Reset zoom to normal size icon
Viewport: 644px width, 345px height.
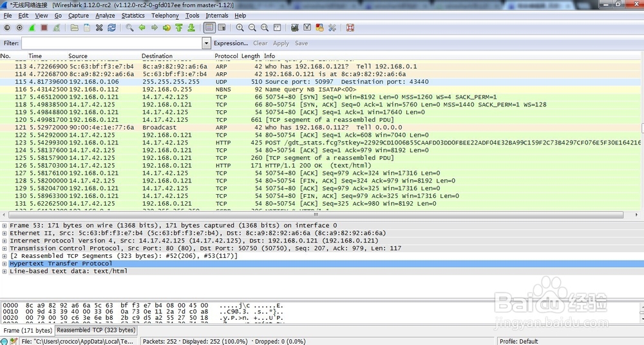[x=265, y=28]
